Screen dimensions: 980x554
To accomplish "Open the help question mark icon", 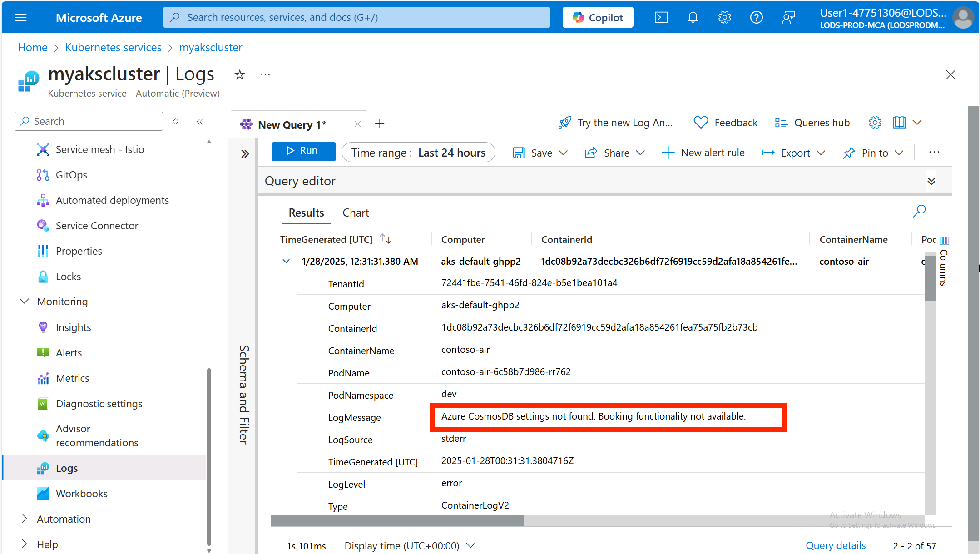I will click(x=756, y=17).
